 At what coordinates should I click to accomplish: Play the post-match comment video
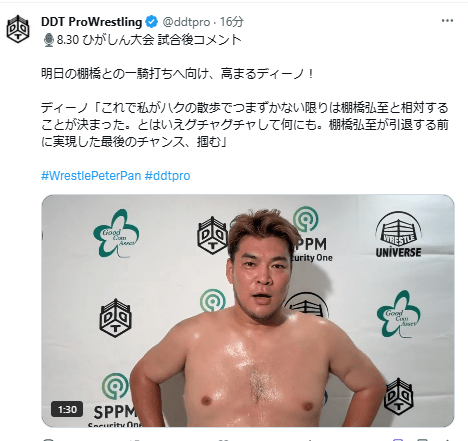(248, 311)
